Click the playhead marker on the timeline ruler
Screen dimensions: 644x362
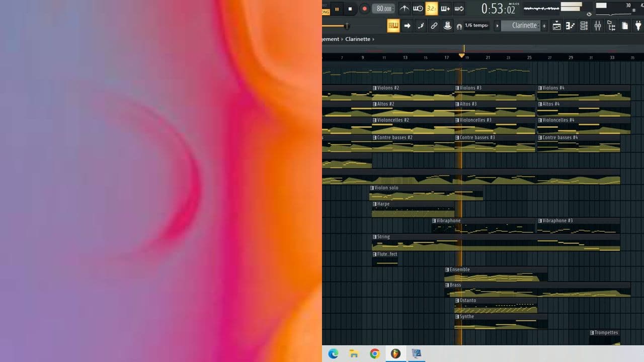click(x=462, y=55)
